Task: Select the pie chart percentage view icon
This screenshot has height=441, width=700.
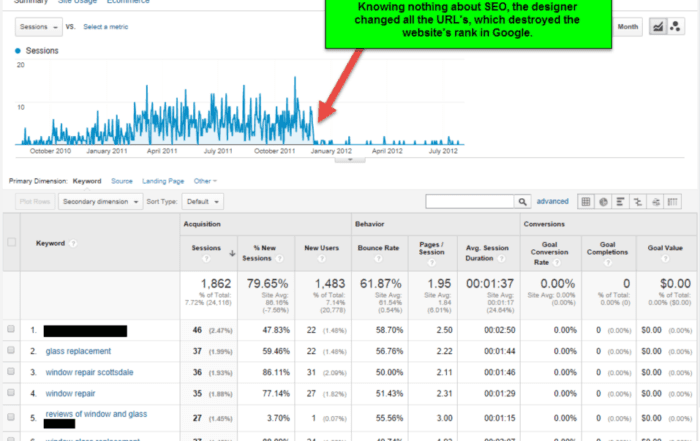Action: tap(604, 201)
